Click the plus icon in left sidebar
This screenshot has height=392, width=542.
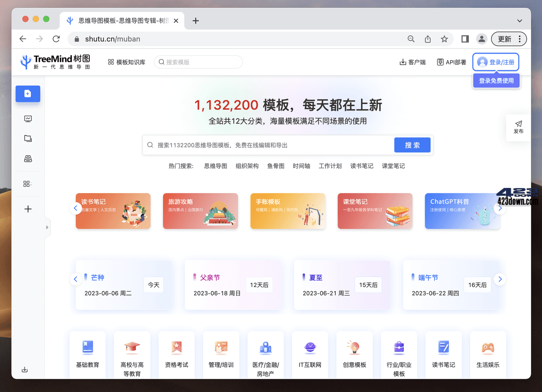pos(28,209)
